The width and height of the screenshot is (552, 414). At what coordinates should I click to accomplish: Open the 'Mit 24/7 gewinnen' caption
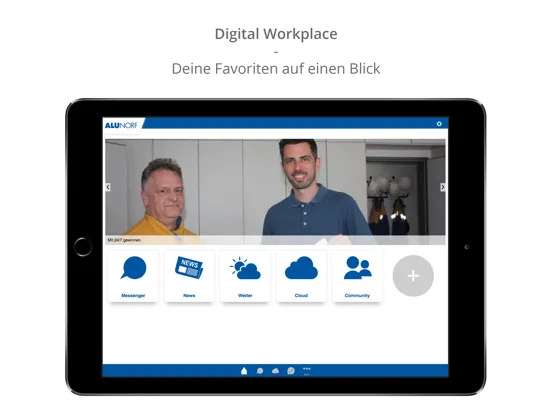(x=124, y=240)
